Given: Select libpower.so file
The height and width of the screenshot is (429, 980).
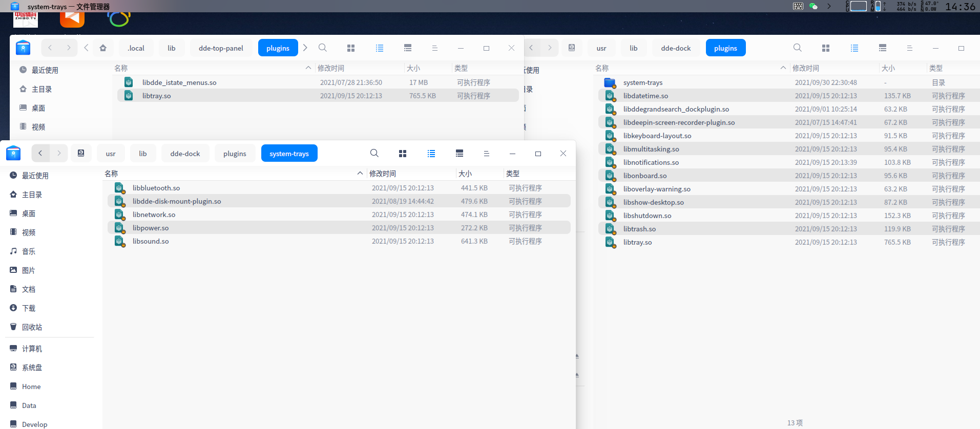Looking at the screenshot, I should point(339,228).
